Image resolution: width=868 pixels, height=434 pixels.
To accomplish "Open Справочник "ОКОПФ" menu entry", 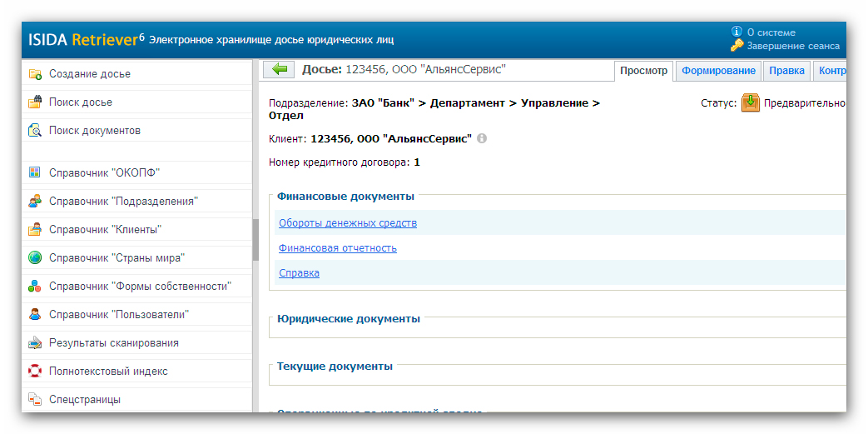I will tap(136, 172).
